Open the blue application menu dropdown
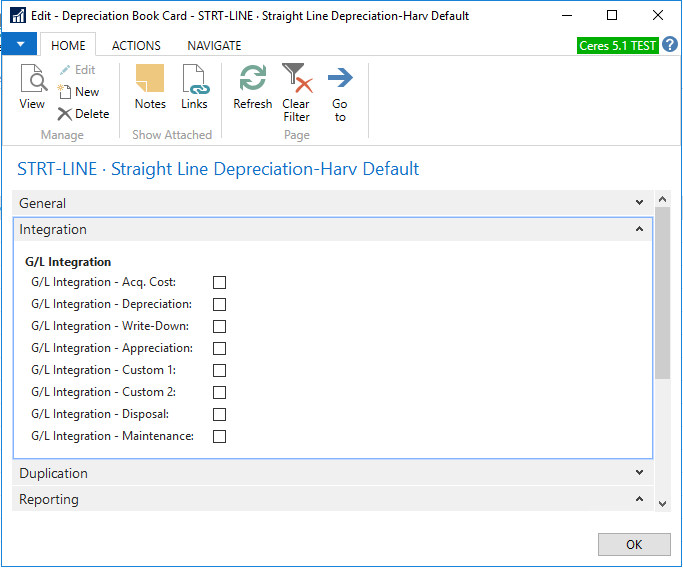The image size is (683, 569). click(x=20, y=45)
